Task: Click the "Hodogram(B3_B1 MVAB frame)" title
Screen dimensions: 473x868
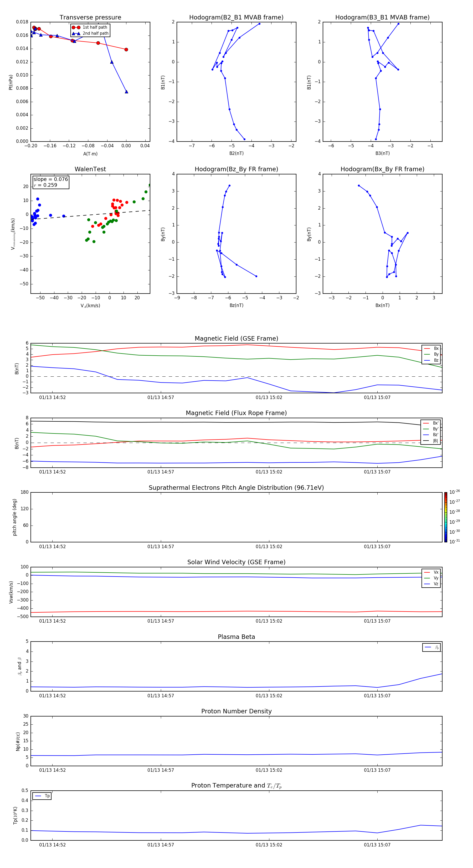Action: [382, 18]
